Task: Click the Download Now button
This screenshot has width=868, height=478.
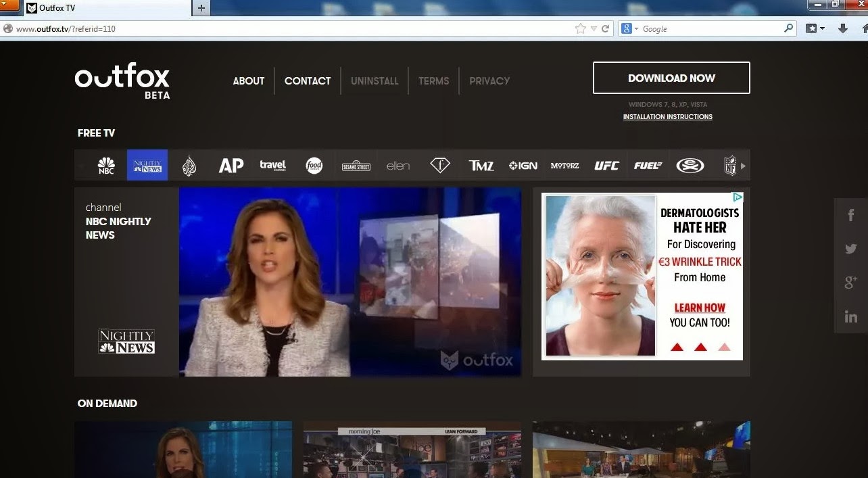Action: (671, 78)
